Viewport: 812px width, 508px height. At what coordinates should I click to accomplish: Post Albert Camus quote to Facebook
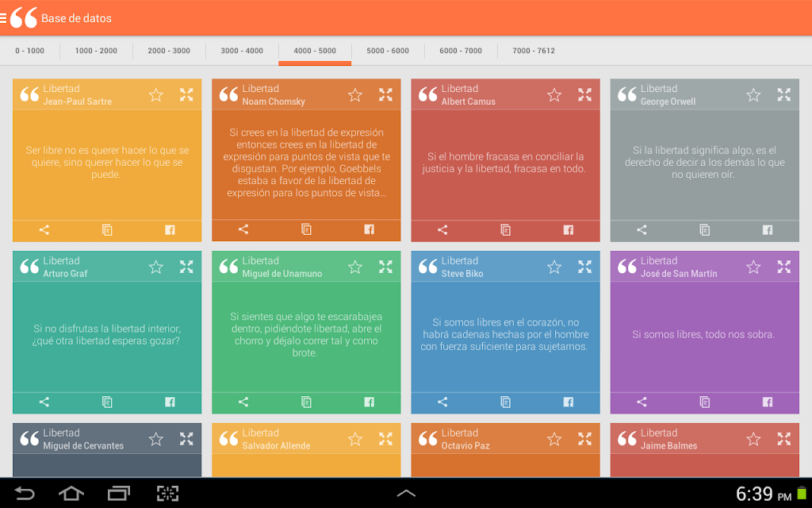click(568, 229)
